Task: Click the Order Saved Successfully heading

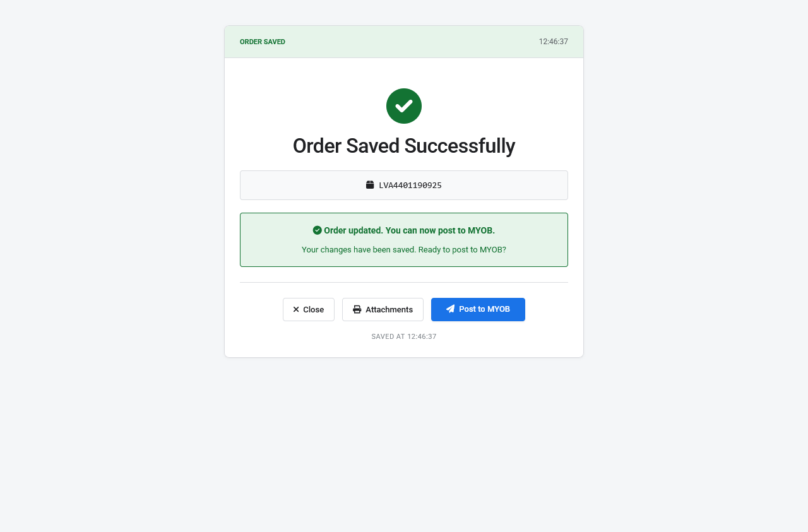Action: 404,146
